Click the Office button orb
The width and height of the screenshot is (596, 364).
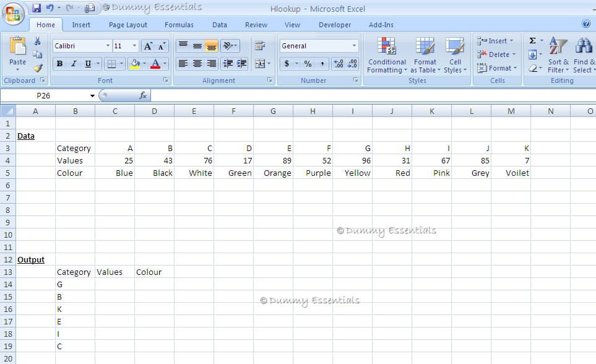click(13, 14)
